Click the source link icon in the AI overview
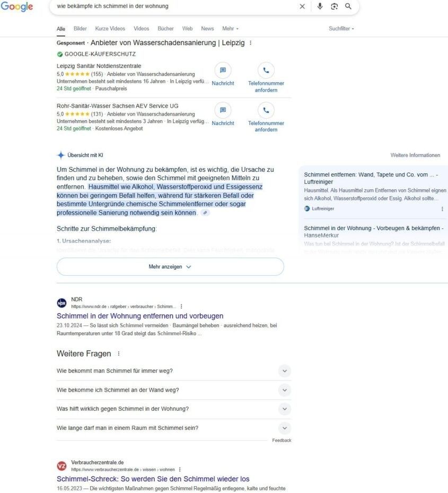This screenshot has width=448, height=493. [x=206, y=213]
